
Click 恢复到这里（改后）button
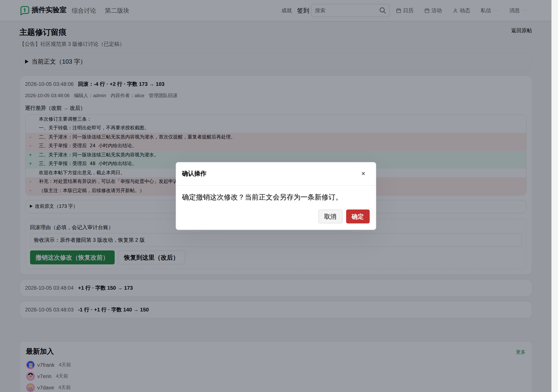click(152, 257)
